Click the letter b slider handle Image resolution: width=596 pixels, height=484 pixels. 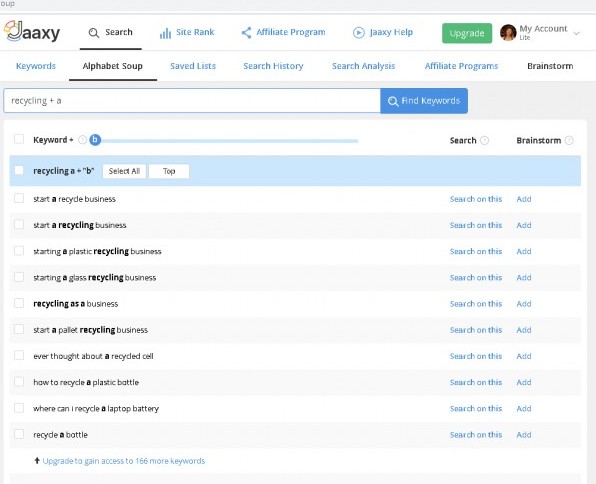click(x=95, y=140)
